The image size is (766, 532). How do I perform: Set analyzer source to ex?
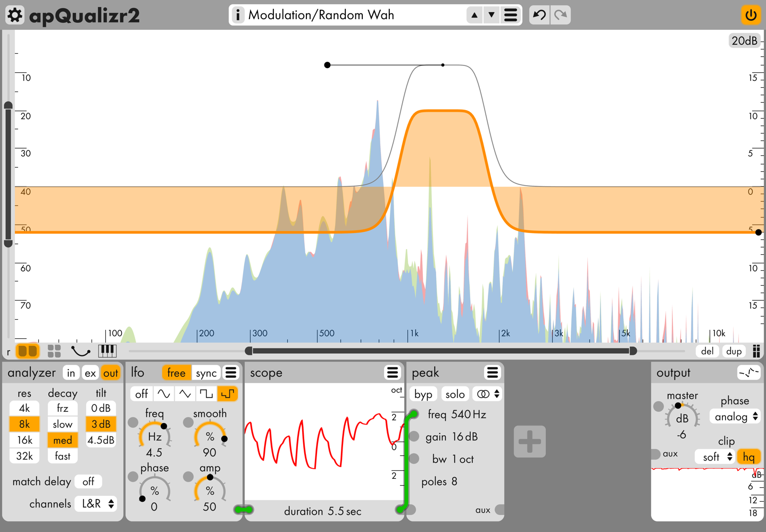[90, 373]
